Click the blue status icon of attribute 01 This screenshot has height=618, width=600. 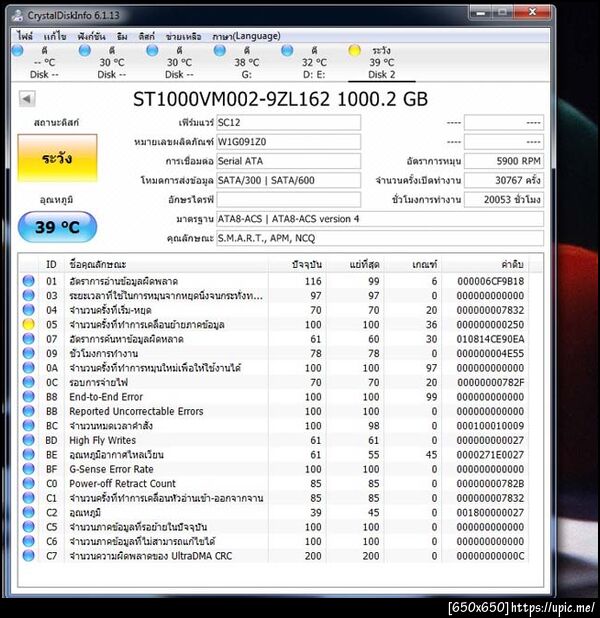pos(28,281)
